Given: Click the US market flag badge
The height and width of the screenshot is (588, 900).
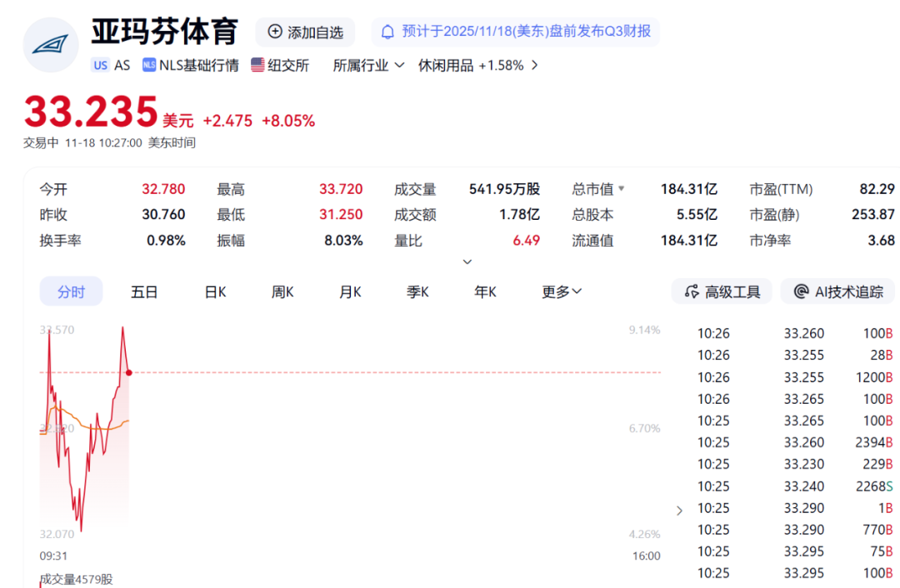Looking at the screenshot, I should click(x=100, y=65).
